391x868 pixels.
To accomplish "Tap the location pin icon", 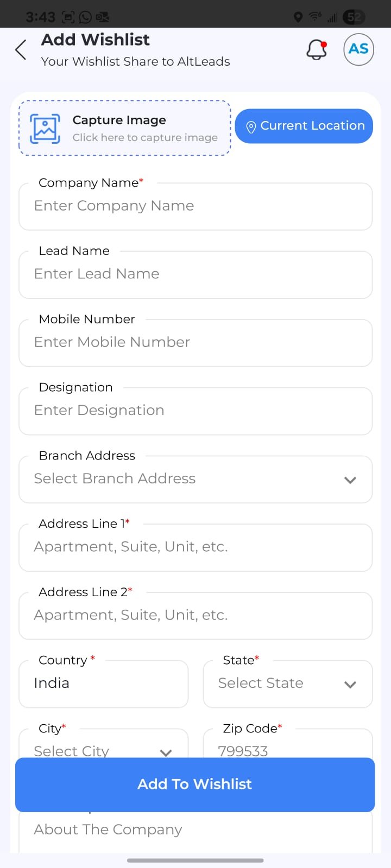I will (251, 127).
